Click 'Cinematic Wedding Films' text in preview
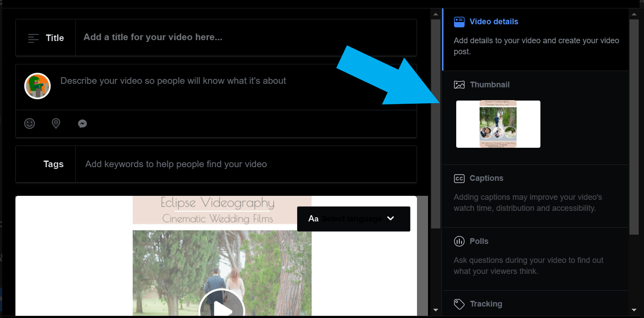Image resolution: width=644 pixels, height=318 pixels. (x=217, y=218)
